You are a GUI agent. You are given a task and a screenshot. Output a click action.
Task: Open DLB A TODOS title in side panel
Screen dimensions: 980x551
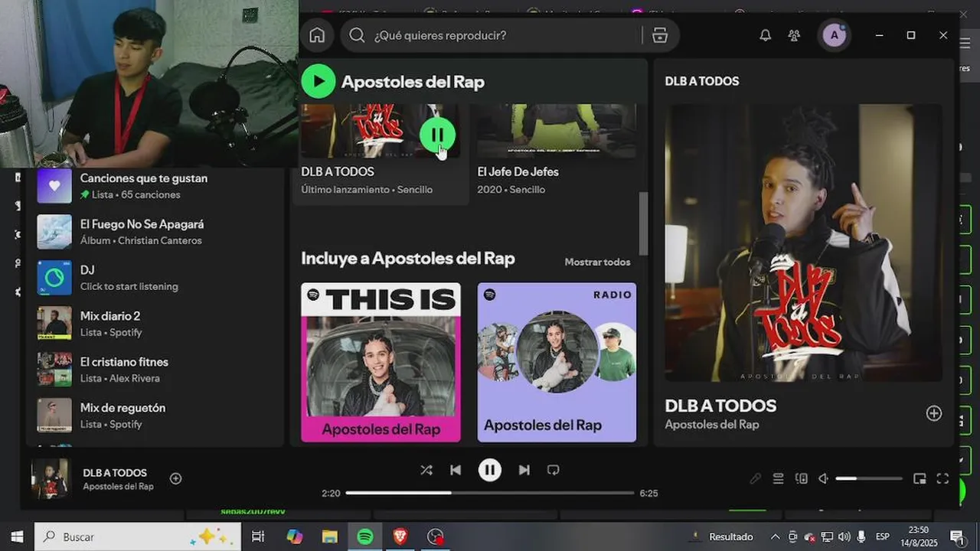720,406
